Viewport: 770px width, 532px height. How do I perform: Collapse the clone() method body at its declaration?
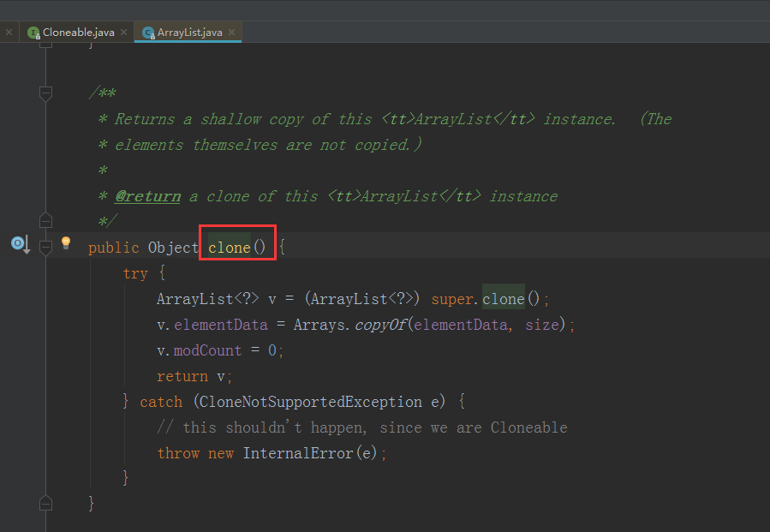45,247
